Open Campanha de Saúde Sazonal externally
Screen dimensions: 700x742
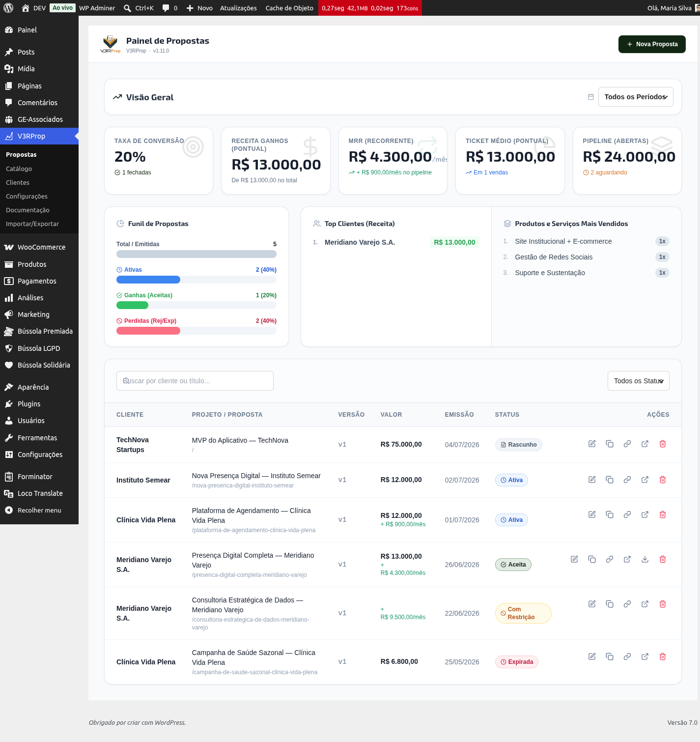(645, 656)
